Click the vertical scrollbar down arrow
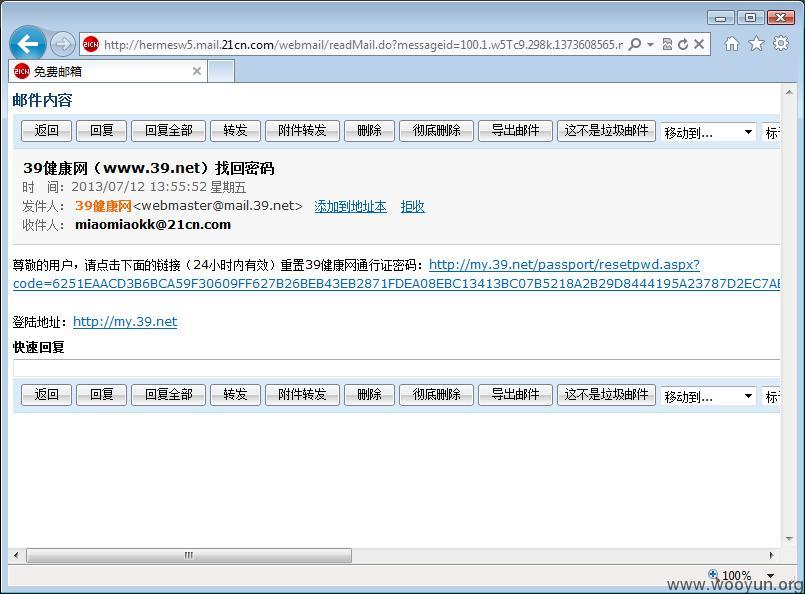Viewport: 805px width, 594px height. [789, 539]
